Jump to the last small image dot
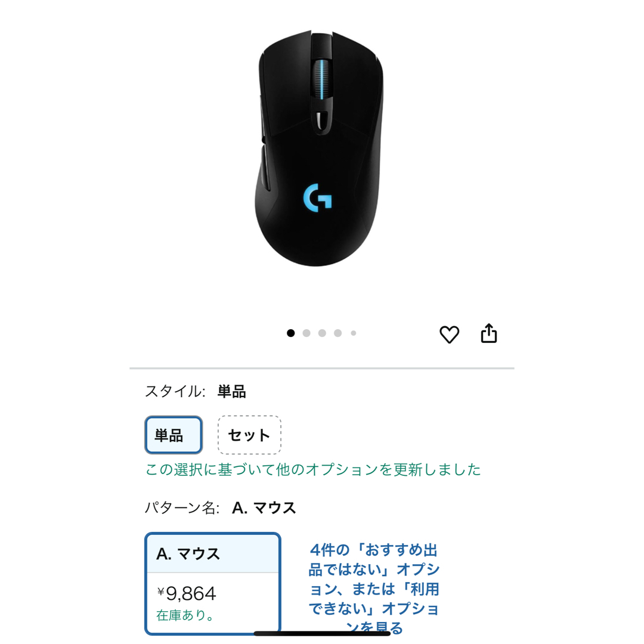 click(x=353, y=333)
